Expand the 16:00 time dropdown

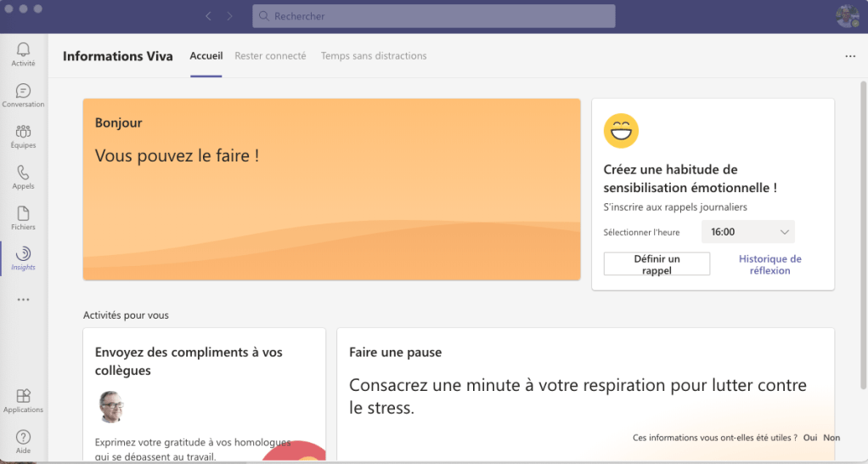pyautogui.click(x=747, y=232)
